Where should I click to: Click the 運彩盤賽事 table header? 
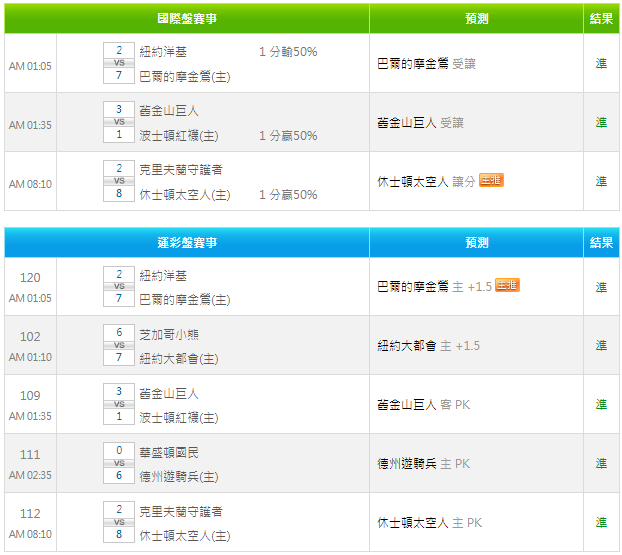coord(187,242)
